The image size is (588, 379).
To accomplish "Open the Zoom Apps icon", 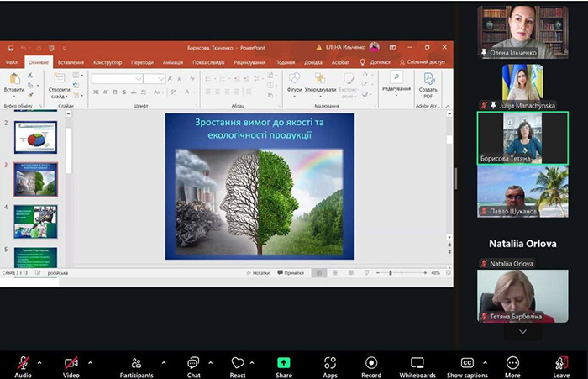I will click(330, 362).
